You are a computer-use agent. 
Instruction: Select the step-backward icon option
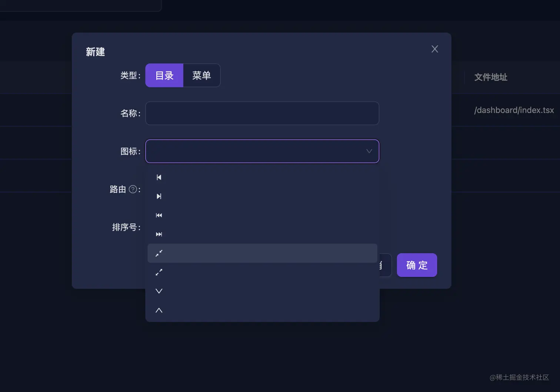[x=262, y=177]
